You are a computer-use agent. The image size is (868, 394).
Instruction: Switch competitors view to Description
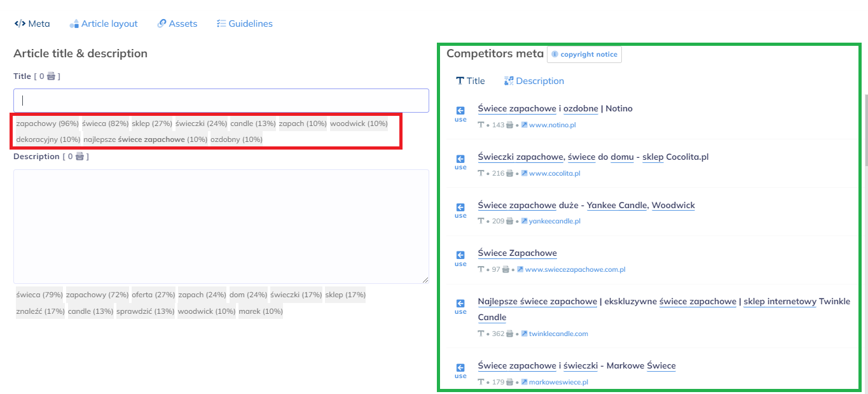(x=534, y=81)
